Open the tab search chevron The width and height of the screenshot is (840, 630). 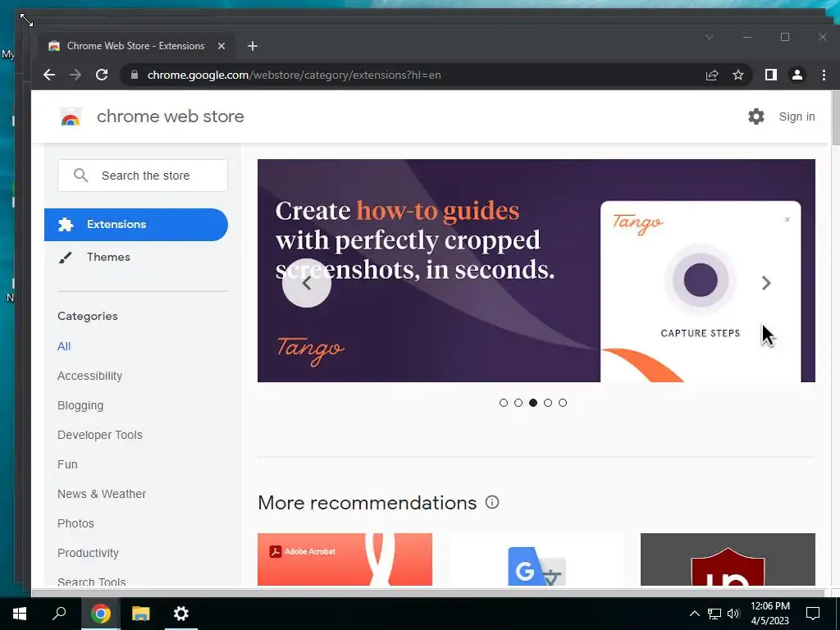pos(710,37)
